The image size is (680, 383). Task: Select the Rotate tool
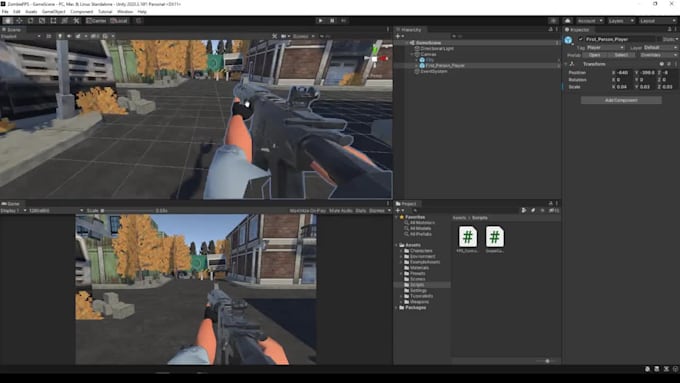[x=30, y=20]
